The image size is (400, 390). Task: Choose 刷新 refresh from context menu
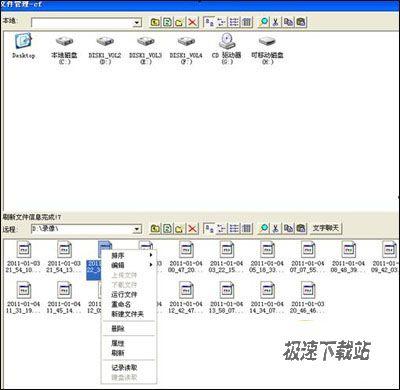tap(129, 353)
